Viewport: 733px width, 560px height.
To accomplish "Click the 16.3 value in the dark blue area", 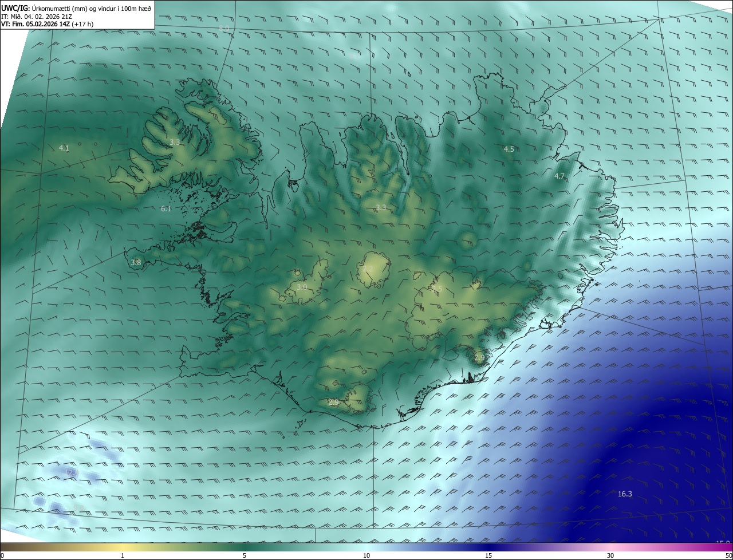I will pos(625,494).
